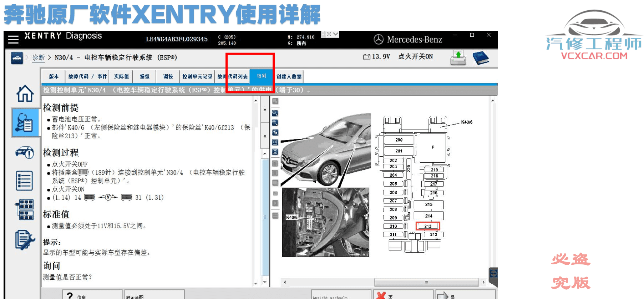Click the 点火开关ON status text

coord(416,56)
